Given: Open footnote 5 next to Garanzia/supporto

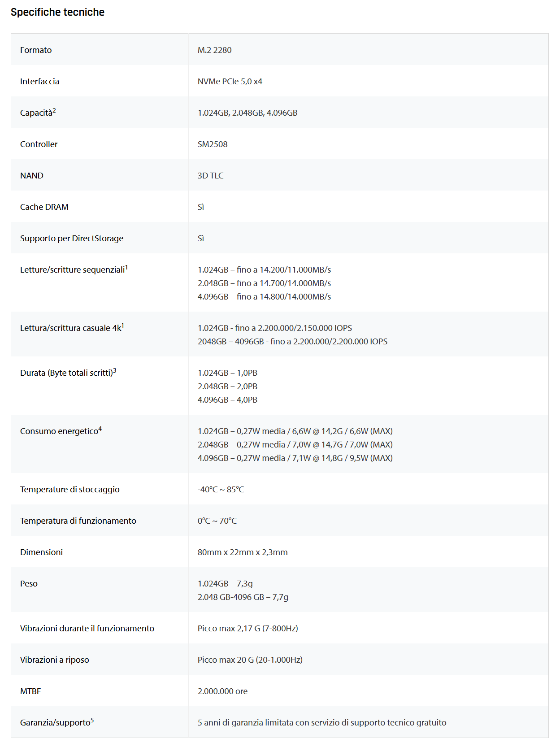Looking at the screenshot, I should pyautogui.click(x=92, y=720).
